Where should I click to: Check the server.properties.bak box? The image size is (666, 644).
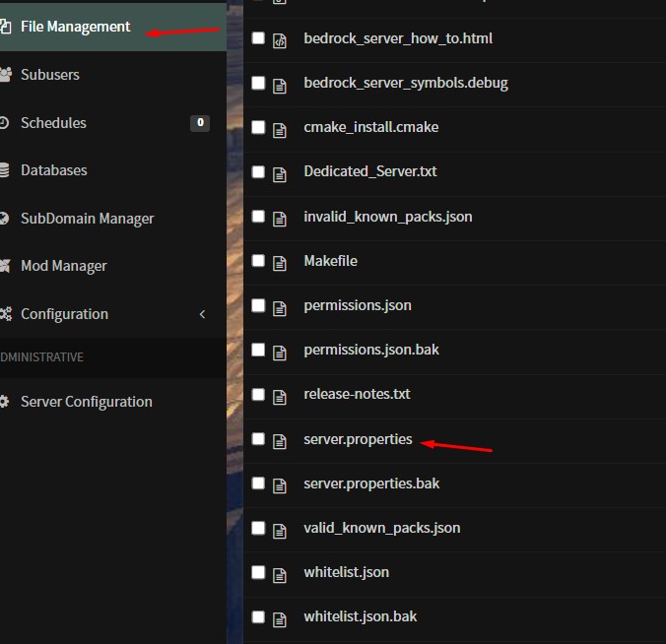point(258,483)
